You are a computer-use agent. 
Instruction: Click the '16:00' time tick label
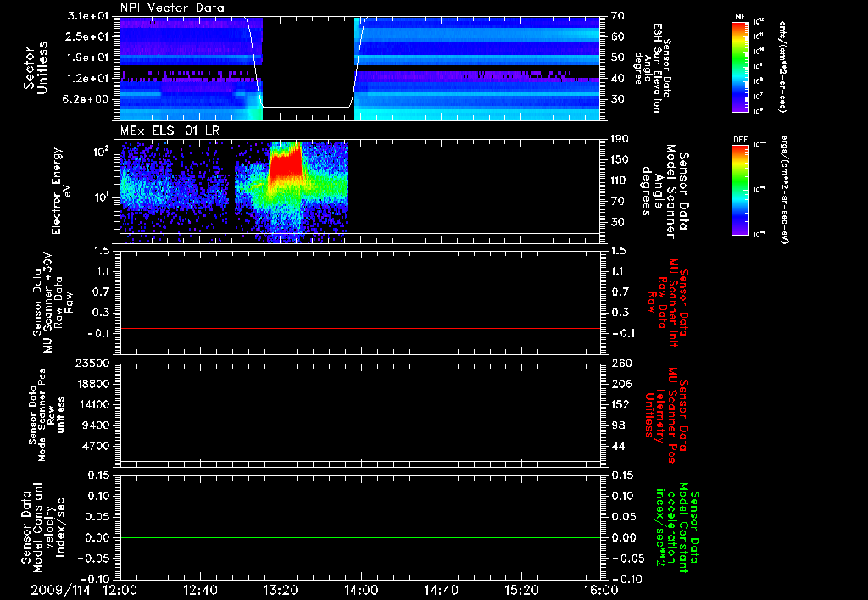point(602,590)
